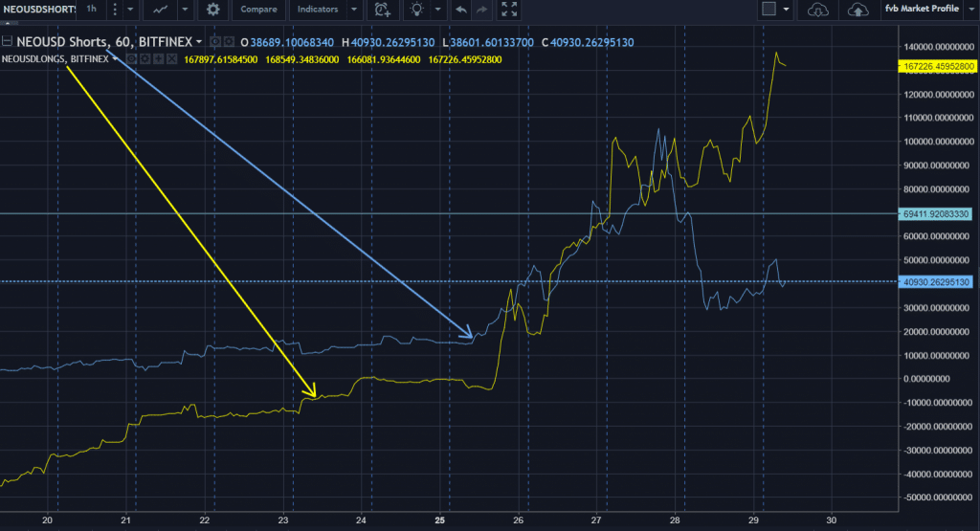980x531 pixels.
Task: Load chart layout via cloud download icon
Action: [x=817, y=10]
